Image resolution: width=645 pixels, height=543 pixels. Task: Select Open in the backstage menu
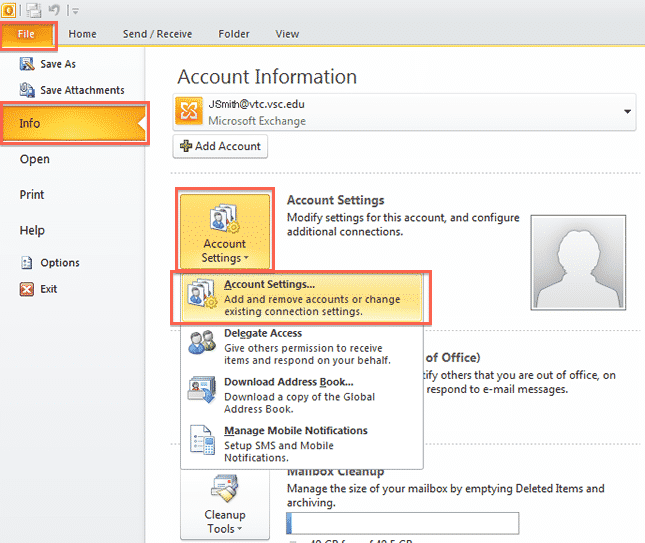coord(35,159)
